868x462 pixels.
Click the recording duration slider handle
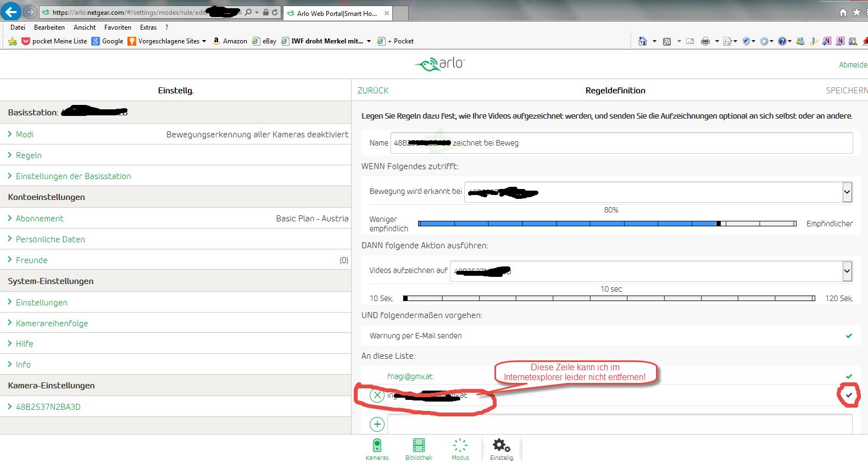tap(405, 298)
